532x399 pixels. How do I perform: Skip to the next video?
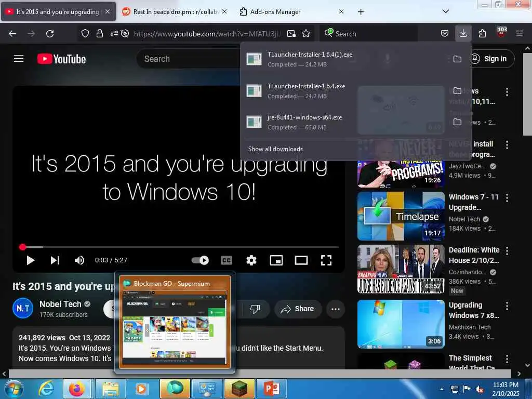coord(55,260)
